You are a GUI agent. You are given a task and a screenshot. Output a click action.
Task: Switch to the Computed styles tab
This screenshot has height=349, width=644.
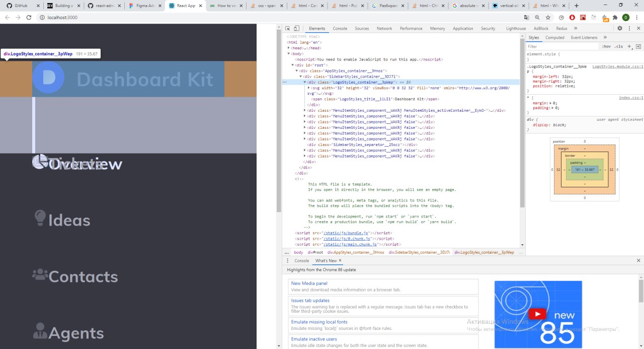(x=555, y=37)
